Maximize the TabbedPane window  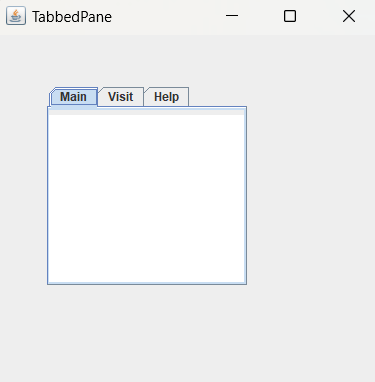click(x=290, y=16)
